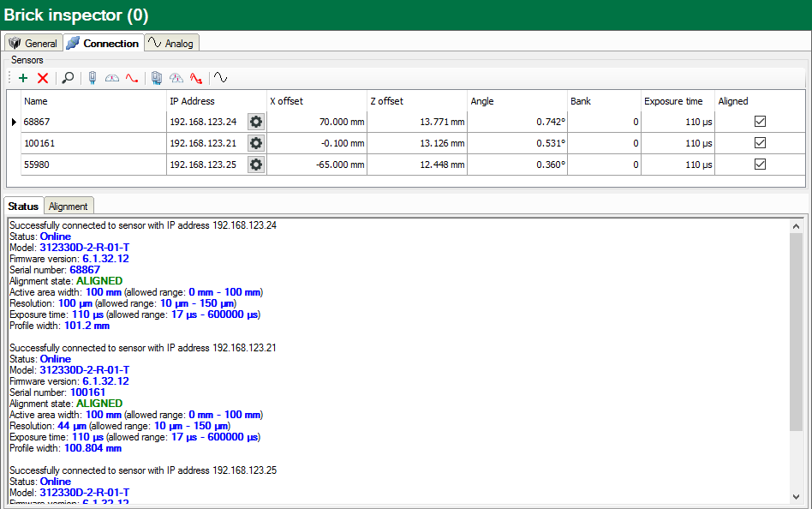Uncheck Aligned checkbox for sensor 68867

click(x=760, y=122)
